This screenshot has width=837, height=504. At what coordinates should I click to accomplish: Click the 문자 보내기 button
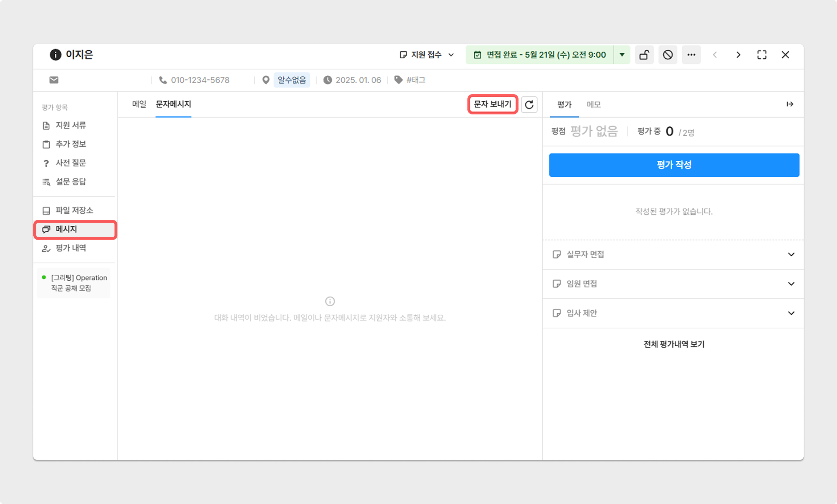point(492,104)
